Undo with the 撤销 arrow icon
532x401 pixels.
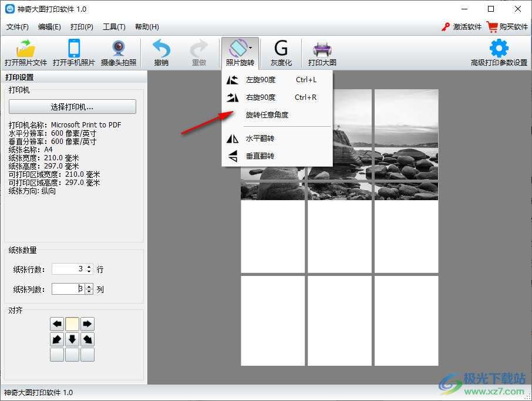(x=161, y=49)
